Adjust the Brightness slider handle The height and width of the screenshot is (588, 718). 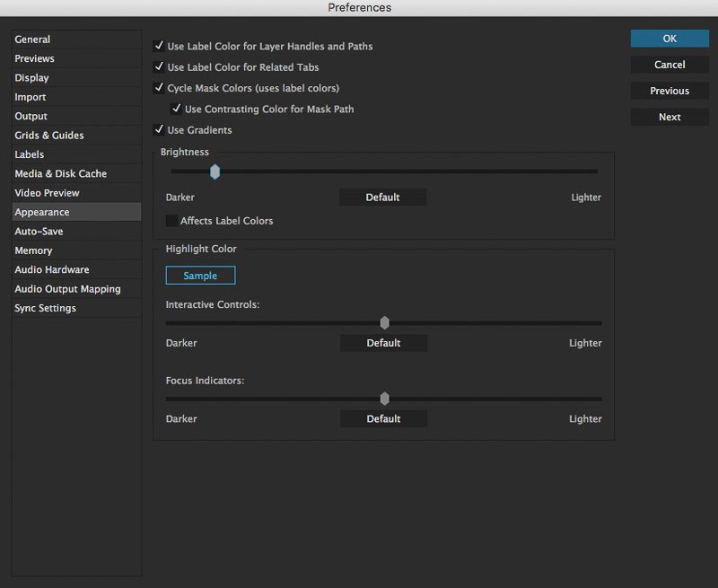pos(215,171)
